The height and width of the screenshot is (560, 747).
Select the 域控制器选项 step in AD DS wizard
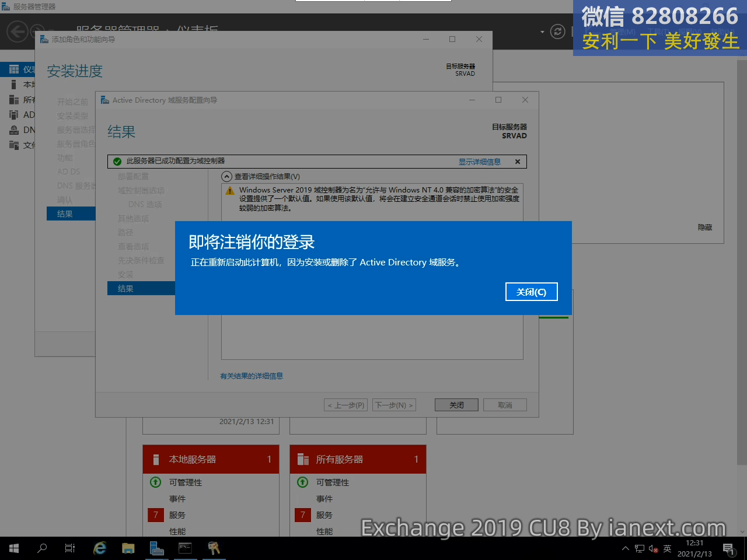[141, 190]
